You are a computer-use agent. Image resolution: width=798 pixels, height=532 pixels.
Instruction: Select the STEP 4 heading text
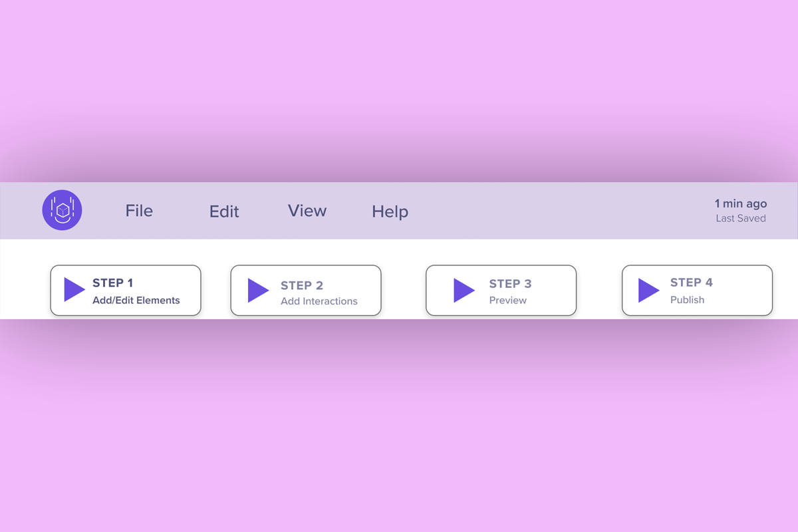click(x=691, y=283)
